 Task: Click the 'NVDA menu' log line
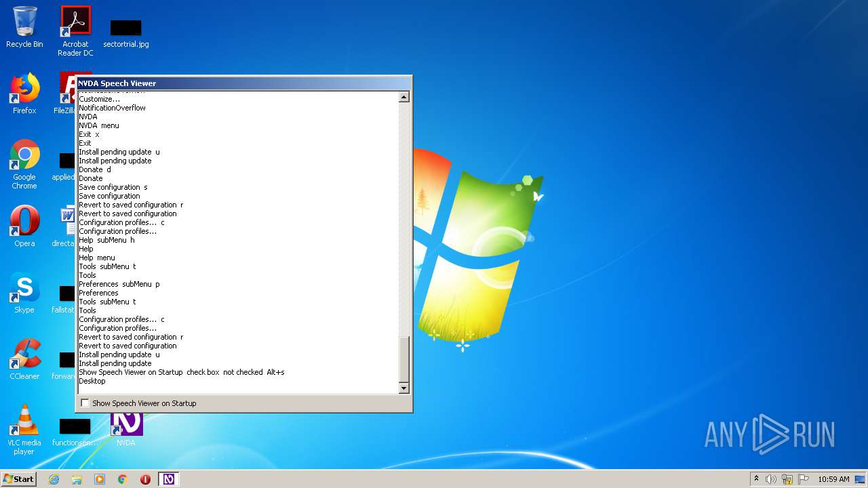[98, 125]
